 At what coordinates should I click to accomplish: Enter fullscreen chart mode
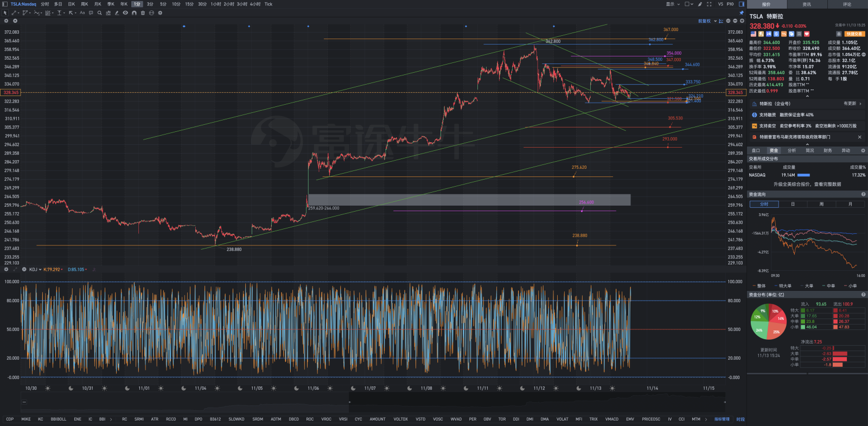pos(709,4)
